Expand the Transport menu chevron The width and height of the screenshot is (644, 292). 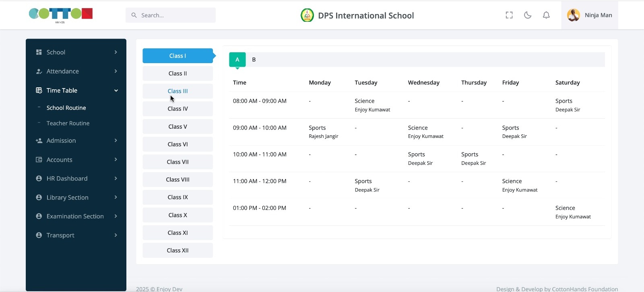(x=116, y=235)
